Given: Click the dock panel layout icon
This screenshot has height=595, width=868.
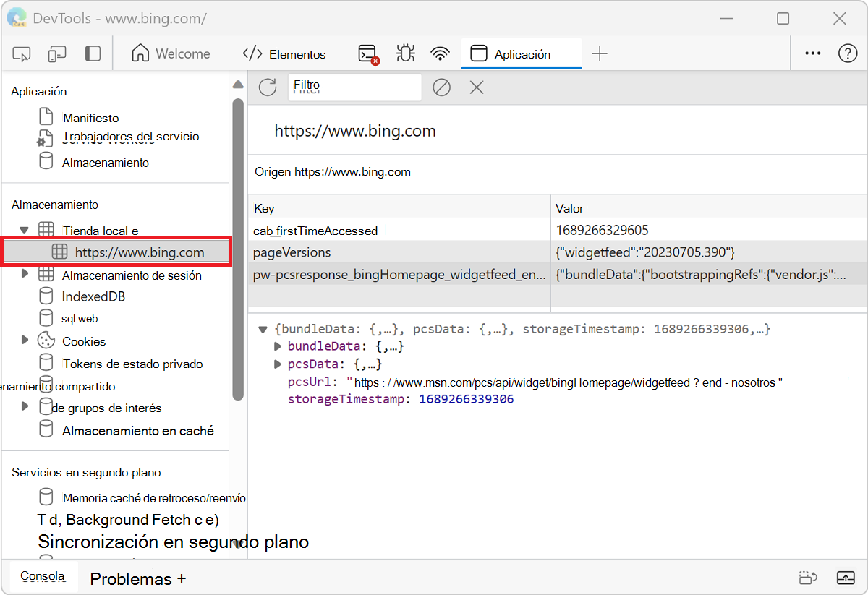Looking at the screenshot, I should point(92,53).
